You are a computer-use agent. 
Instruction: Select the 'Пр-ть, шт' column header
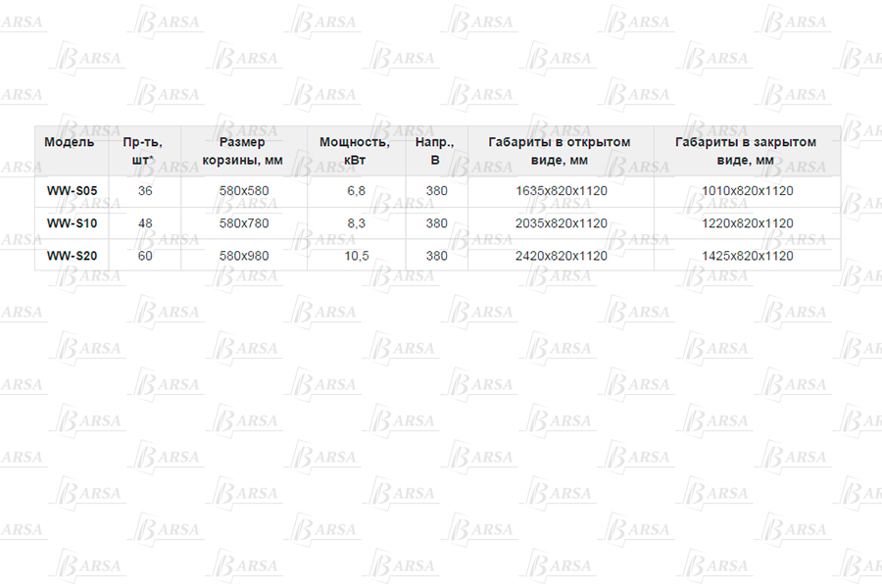click(144, 151)
